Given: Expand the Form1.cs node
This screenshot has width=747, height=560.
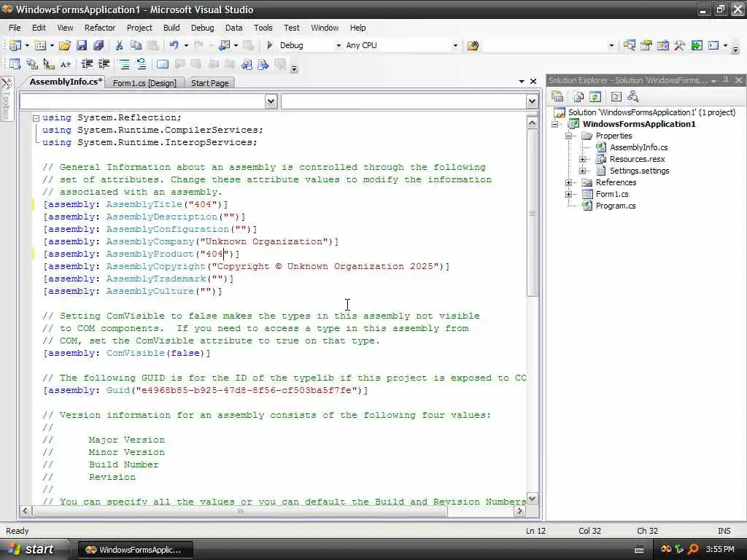Looking at the screenshot, I should point(568,194).
